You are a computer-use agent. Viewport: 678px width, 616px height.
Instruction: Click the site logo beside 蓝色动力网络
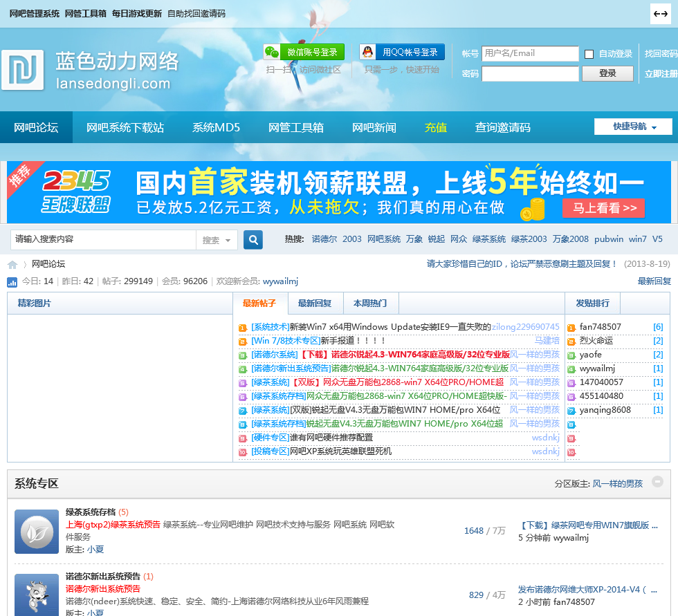[22, 70]
